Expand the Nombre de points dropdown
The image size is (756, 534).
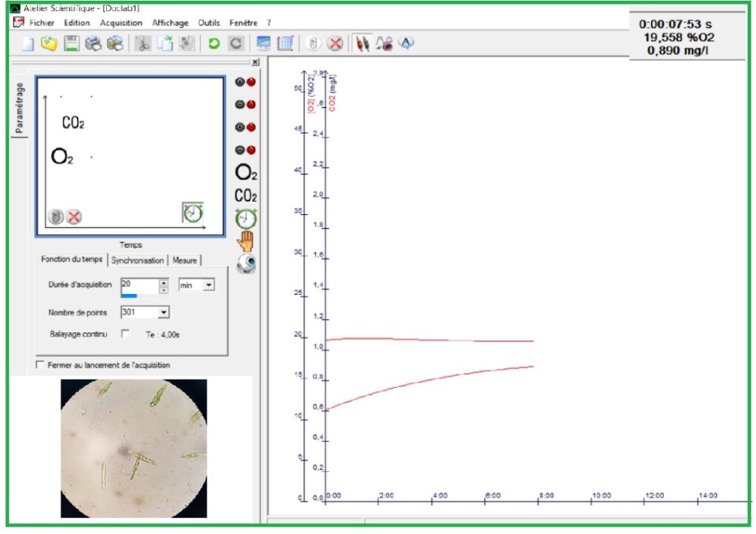tap(164, 312)
